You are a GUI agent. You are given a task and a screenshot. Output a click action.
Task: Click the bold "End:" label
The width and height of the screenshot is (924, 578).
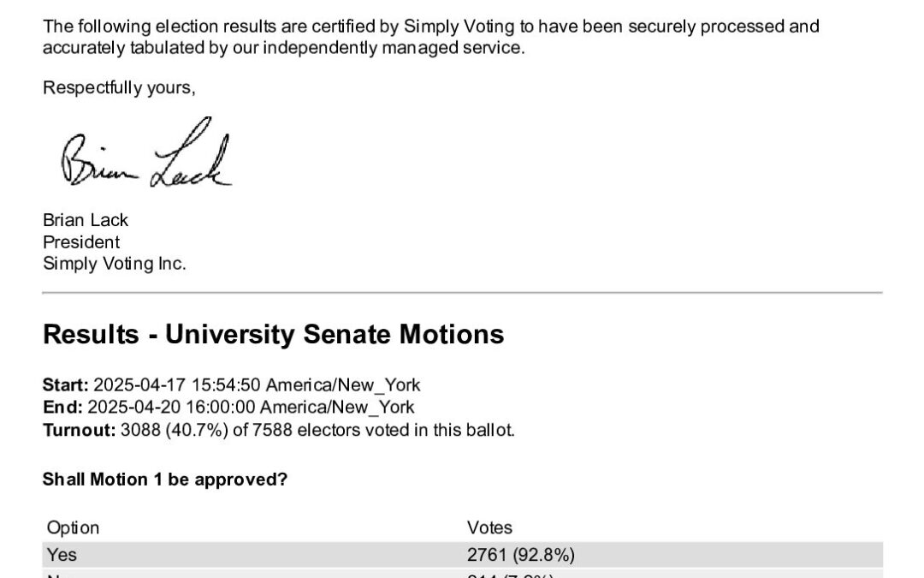point(62,407)
